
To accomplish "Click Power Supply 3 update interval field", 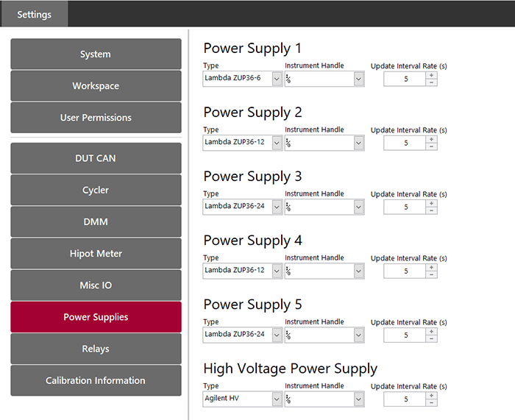I will tap(405, 207).
